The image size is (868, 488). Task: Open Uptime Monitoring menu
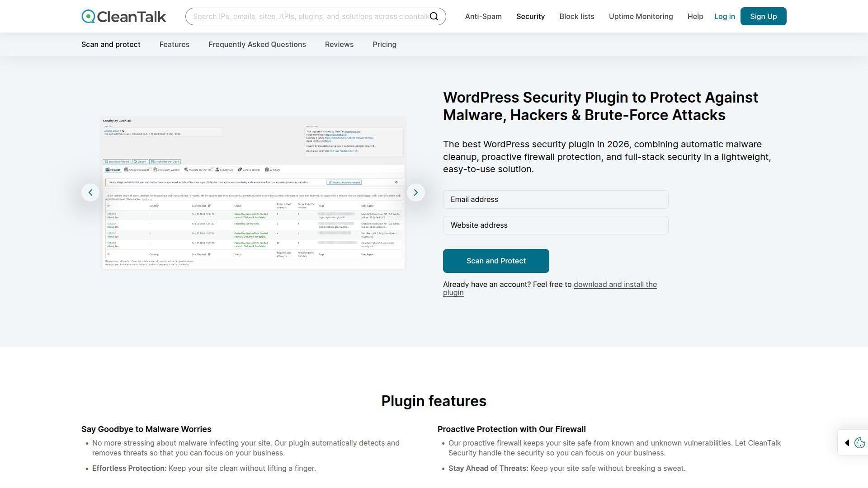pos(641,16)
